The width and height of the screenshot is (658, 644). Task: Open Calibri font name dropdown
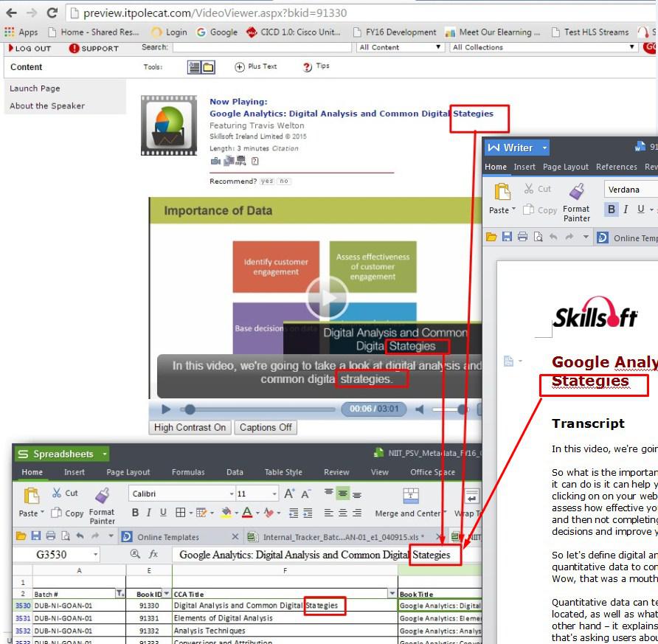click(232, 494)
